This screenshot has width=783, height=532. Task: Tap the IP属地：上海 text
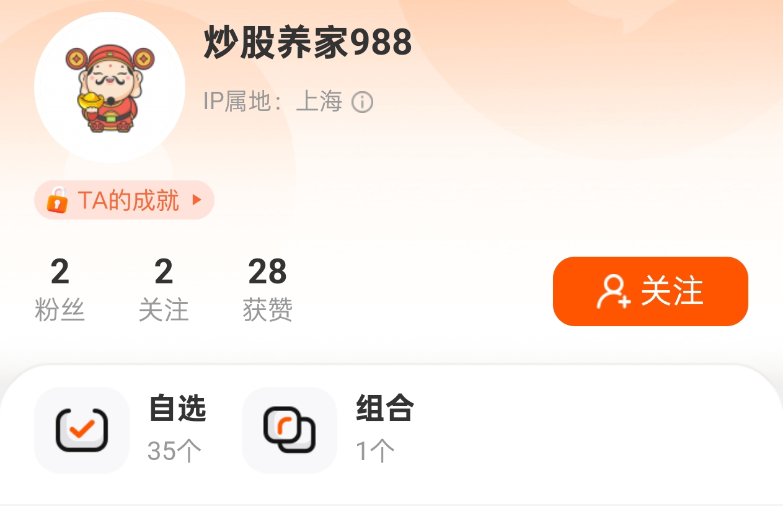click(x=273, y=101)
